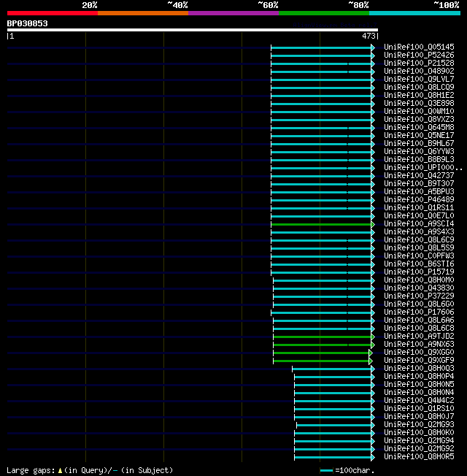Click the purple ~60% legend segment
This screenshot has width=467, height=476.
pos(233,13)
